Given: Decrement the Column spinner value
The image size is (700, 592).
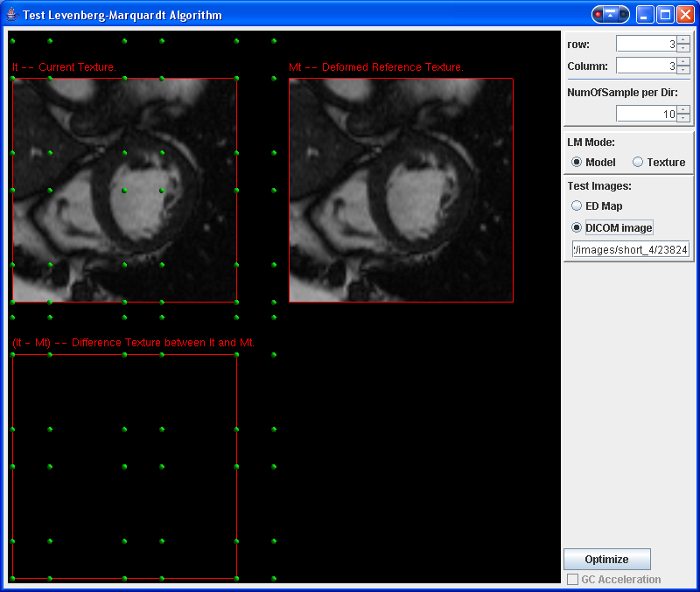Looking at the screenshot, I should tap(683, 69).
